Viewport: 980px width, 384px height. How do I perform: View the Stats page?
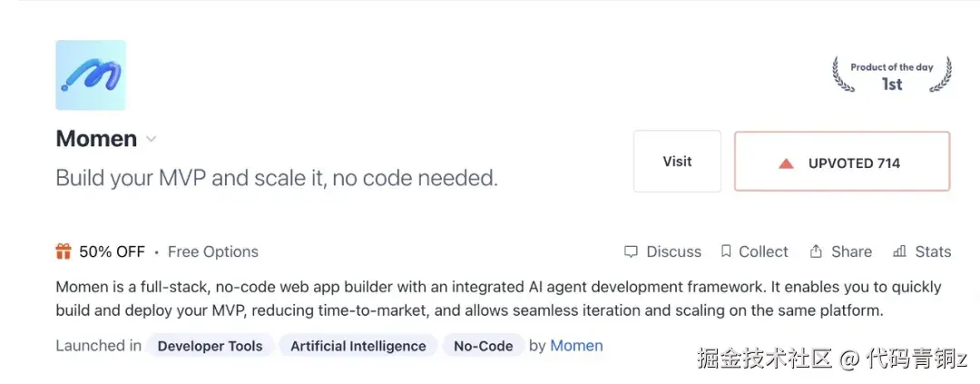pos(933,252)
